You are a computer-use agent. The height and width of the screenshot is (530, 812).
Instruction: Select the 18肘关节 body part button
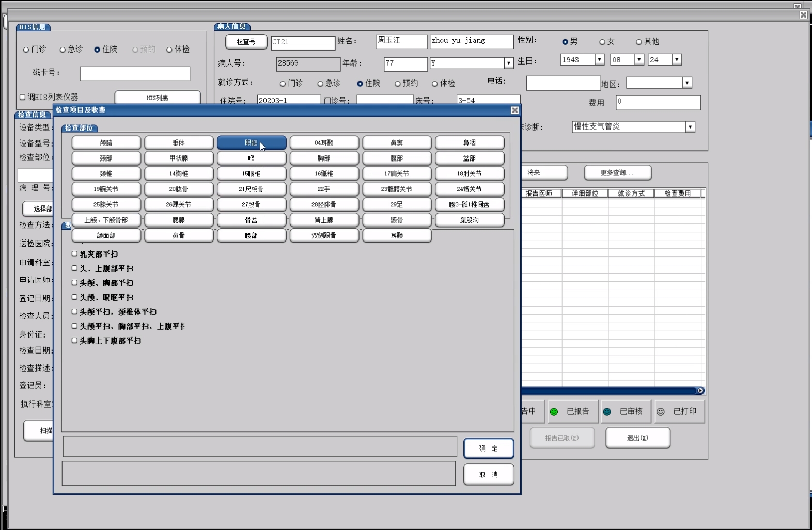point(470,174)
